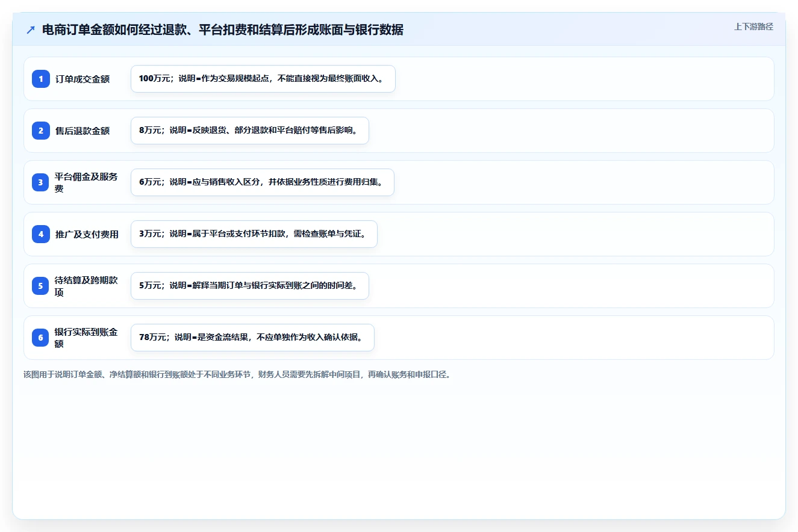Click the 订单成交金额 label

83,79
